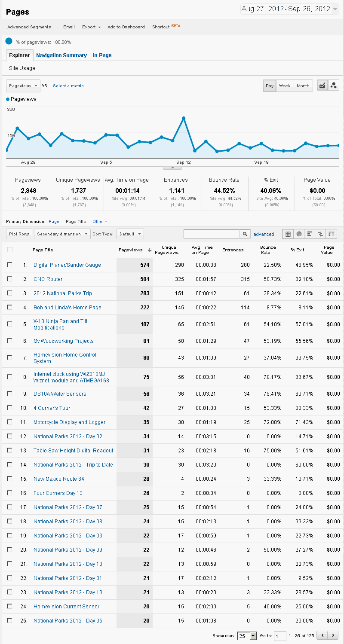
Task: Select the line chart graph icon
Action: [322, 85]
